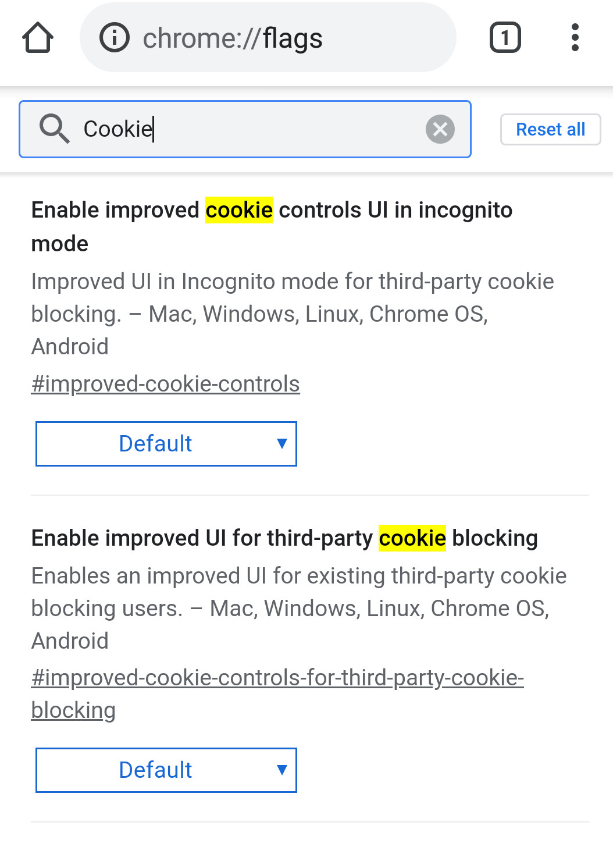Open the Default dropdown for improved cookie controls
Screen dimensions: 613x868
(x=166, y=443)
